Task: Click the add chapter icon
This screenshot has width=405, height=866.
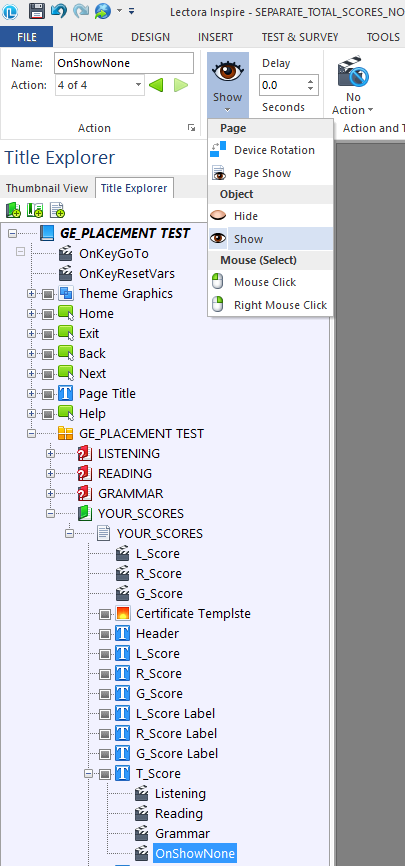Action: click(13, 210)
